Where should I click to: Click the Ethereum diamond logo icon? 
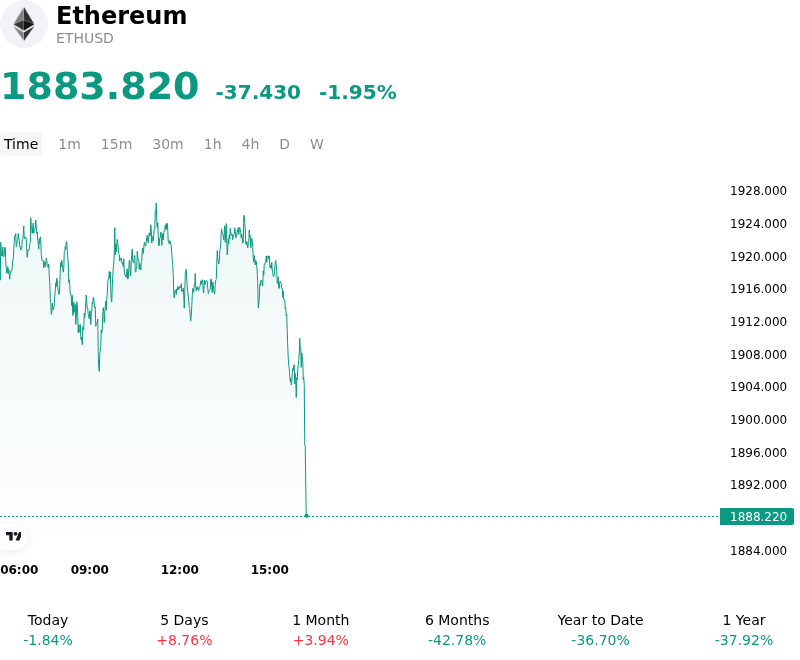(23, 24)
